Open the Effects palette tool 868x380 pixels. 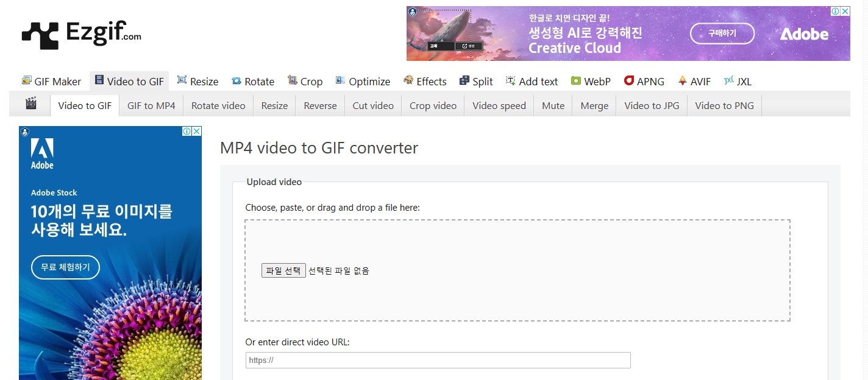[x=425, y=81]
